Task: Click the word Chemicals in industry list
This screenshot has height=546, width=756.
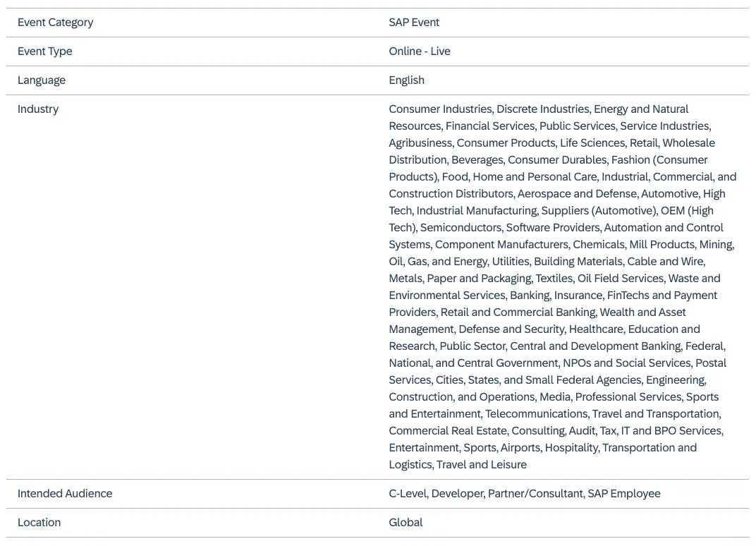Action: point(597,245)
